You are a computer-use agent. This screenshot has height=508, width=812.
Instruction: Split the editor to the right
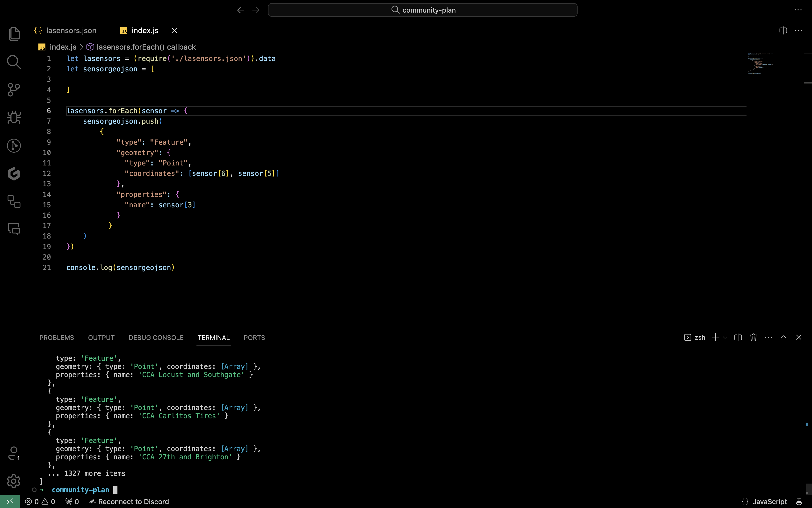click(x=783, y=30)
